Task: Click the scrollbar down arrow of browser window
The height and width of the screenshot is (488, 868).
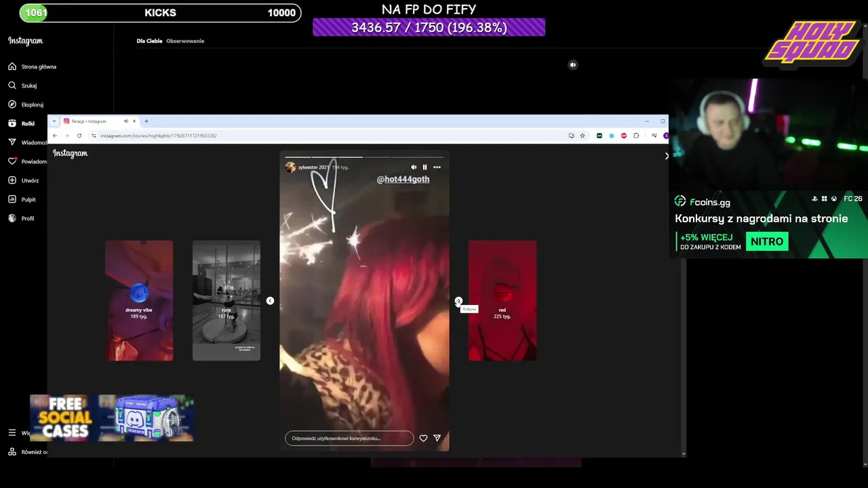Action: coord(683,453)
